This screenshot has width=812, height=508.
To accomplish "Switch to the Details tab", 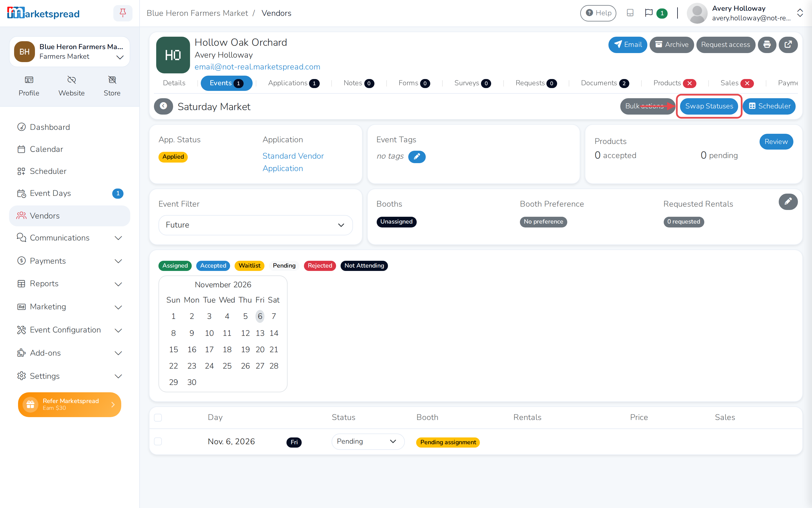I will pyautogui.click(x=174, y=83).
